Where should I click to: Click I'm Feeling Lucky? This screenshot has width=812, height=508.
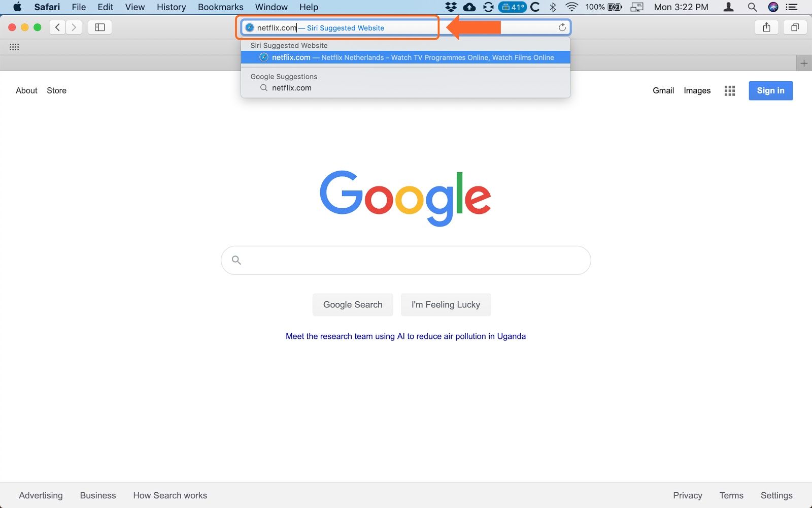point(446,305)
